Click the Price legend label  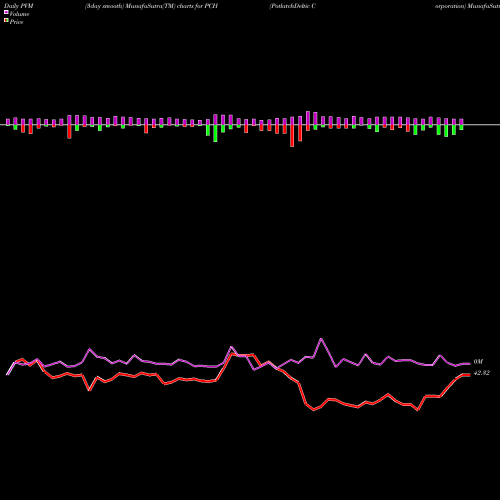click(x=16, y=22)
